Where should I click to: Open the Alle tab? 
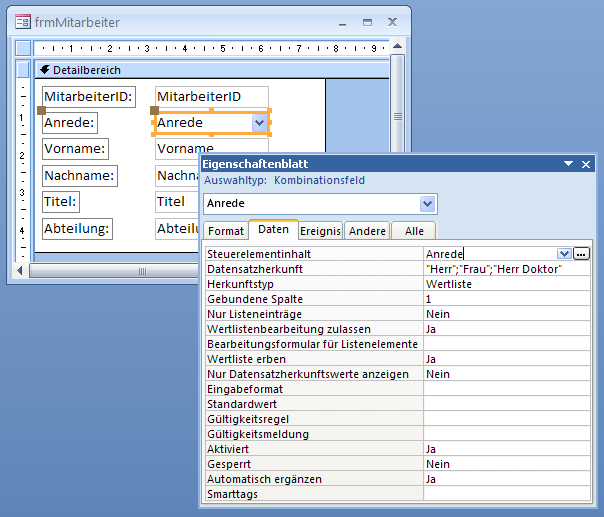click(413, 231)
